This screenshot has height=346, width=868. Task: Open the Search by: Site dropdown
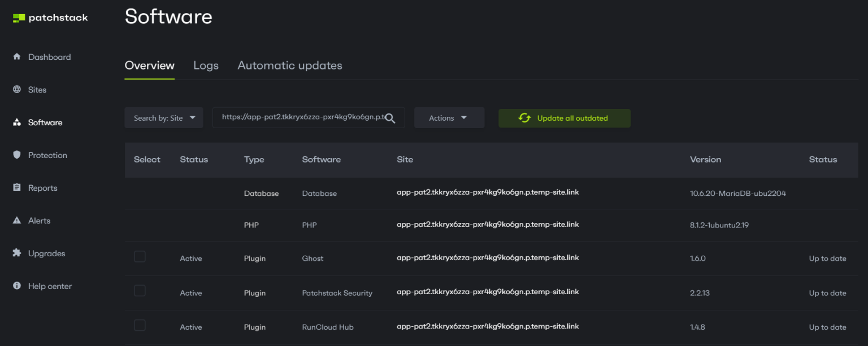click(163, 117)
